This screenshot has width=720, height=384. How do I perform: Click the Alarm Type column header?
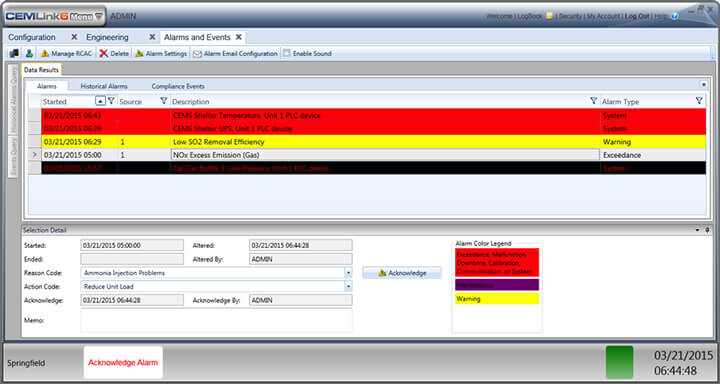click(x=621, y=102)
